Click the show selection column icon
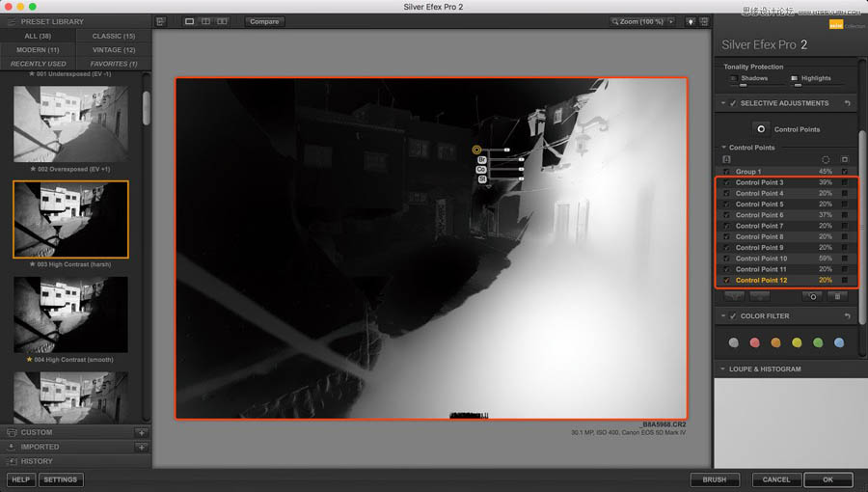The height and width of the screenshot is (492, 868). coord(845,159)
